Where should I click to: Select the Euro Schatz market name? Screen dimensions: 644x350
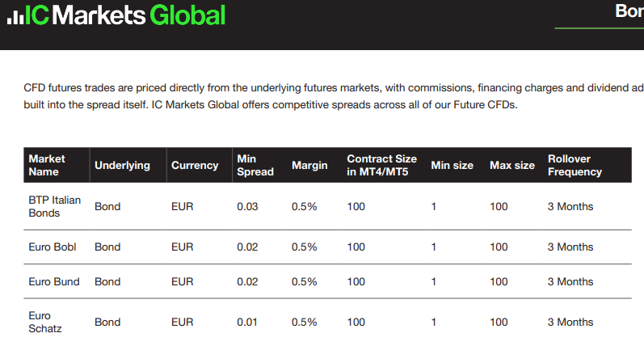[x=45, y=322]
